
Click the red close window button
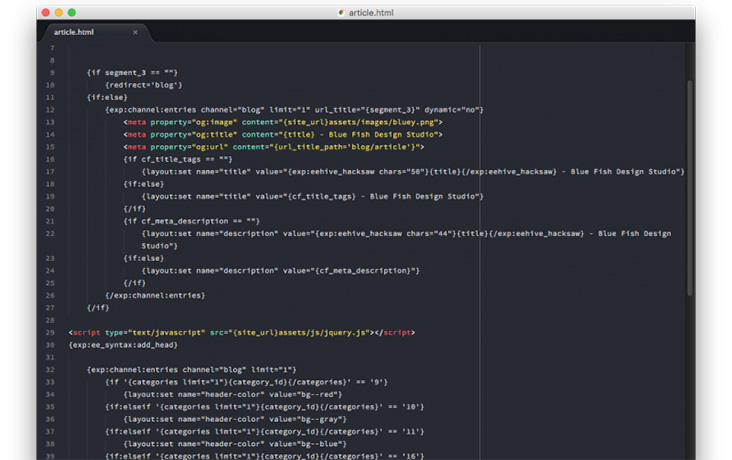(46, 13)
